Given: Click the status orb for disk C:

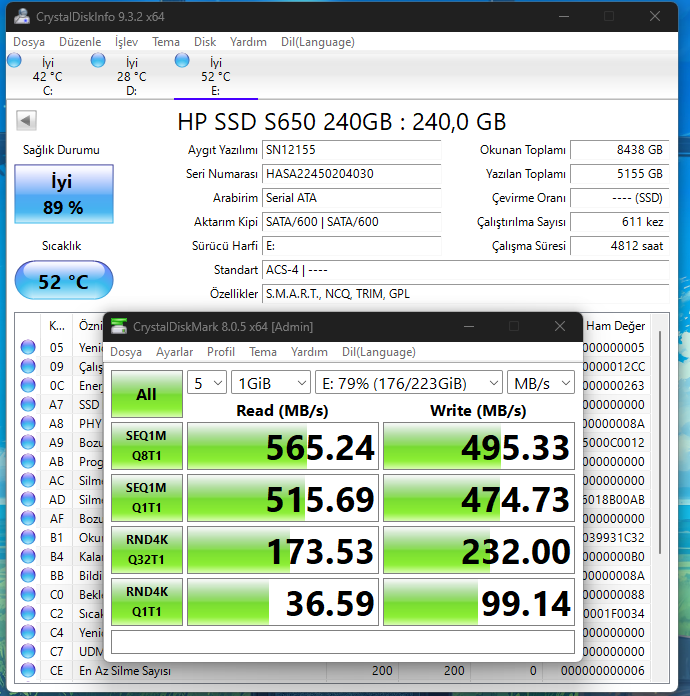Looking at the screenshot, I should click(14, 60).
